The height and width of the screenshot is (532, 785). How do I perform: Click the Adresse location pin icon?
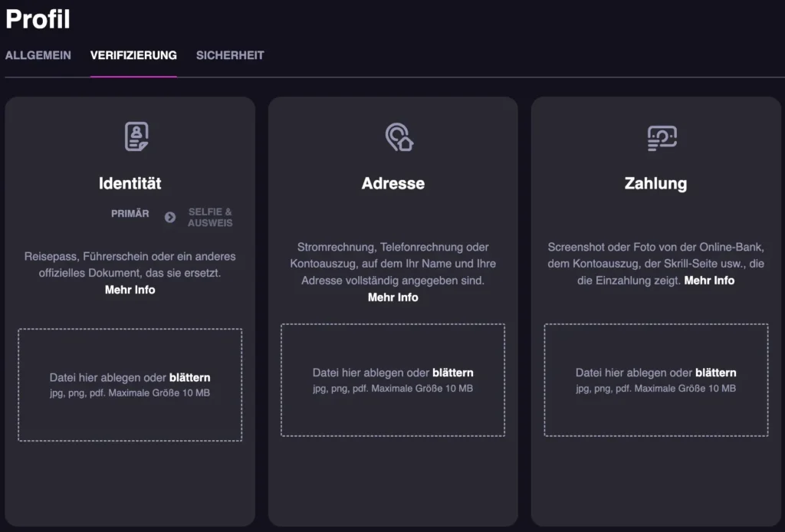(399, 137)
